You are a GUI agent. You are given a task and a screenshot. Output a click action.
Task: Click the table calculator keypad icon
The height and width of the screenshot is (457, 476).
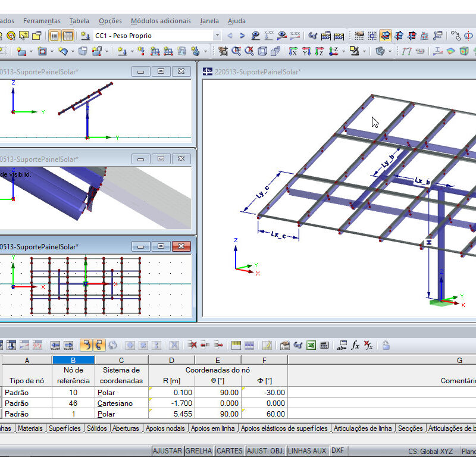pyautogui.click(x=324, y=345)
